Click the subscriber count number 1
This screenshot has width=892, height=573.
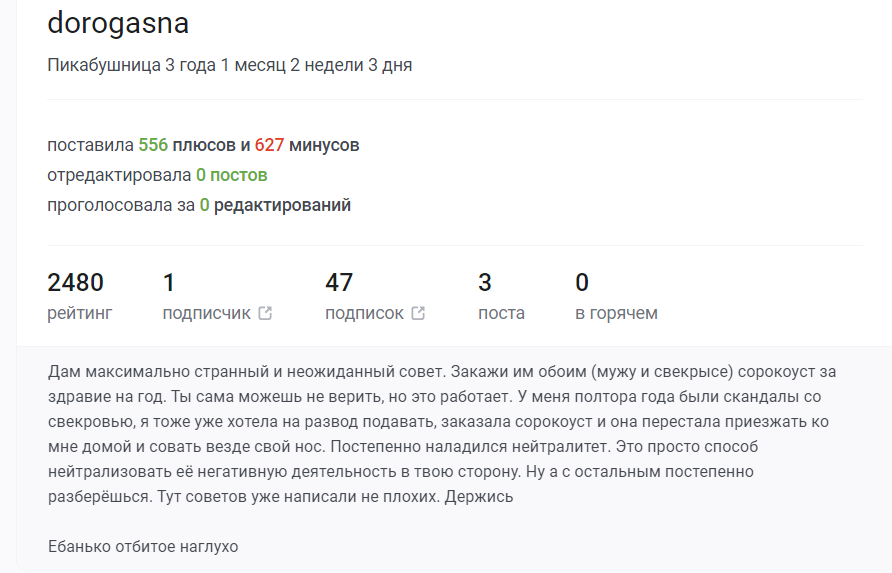(x=168, y=283)
